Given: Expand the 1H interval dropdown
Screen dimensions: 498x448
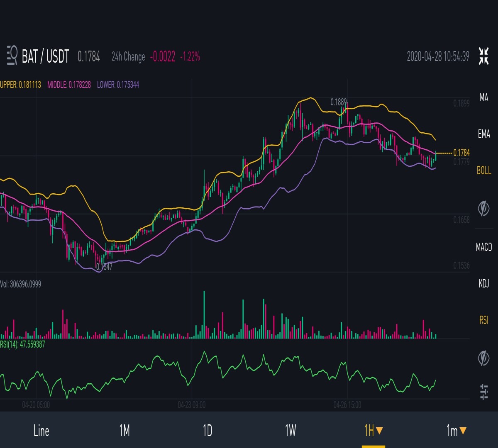Looking at the screenshot, I should point(373,431).
